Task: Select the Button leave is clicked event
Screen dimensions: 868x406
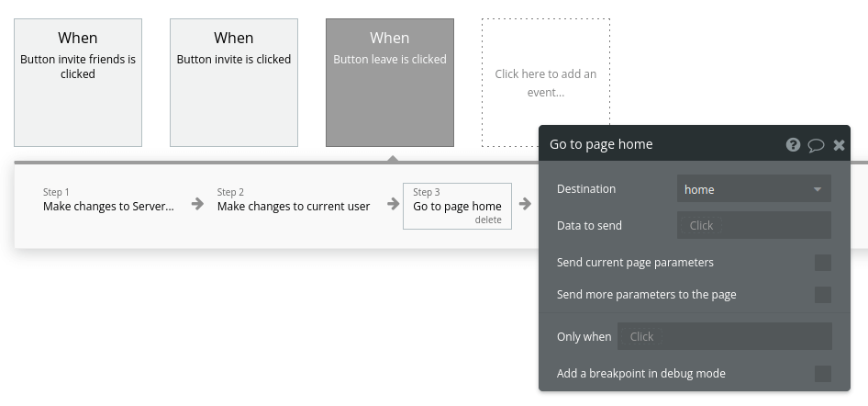Action: pyautogui.click(x=390, y=83)
